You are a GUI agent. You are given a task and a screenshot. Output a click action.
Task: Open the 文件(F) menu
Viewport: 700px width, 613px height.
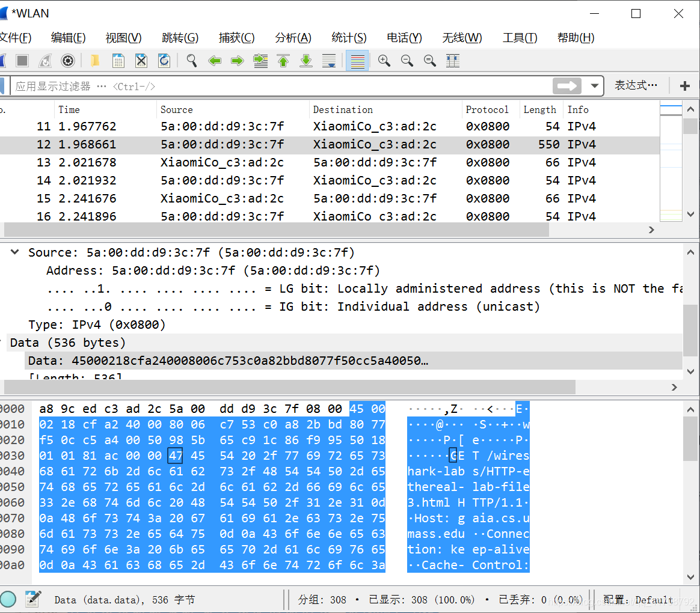(16, 38)
